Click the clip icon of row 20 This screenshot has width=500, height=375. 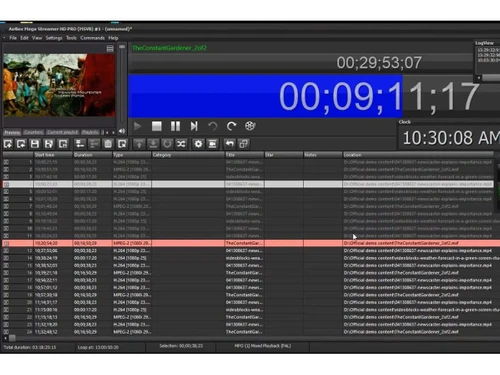point(6,302)
